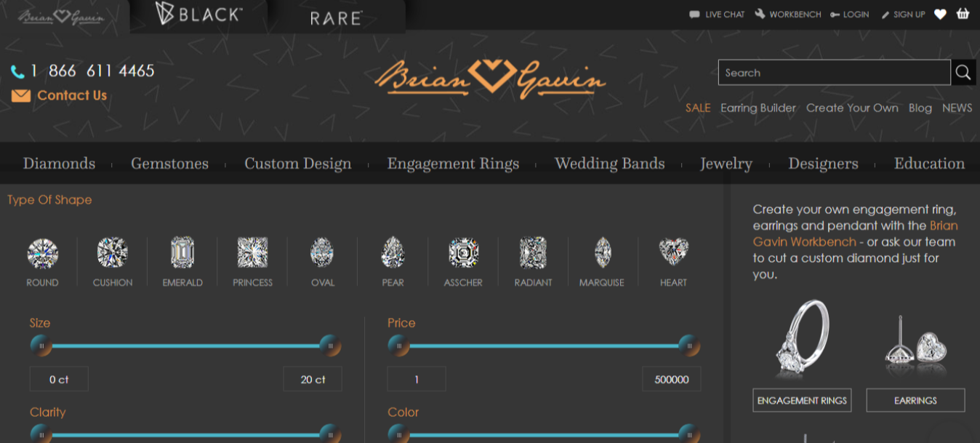Go to Create Your Own
Screen dimensions: 980x443
(x=852, y=108)
